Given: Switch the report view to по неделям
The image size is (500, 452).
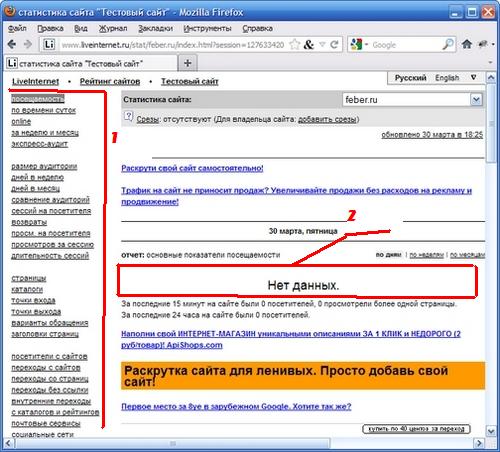Looking at the screenshot, I should coord(426,255).
